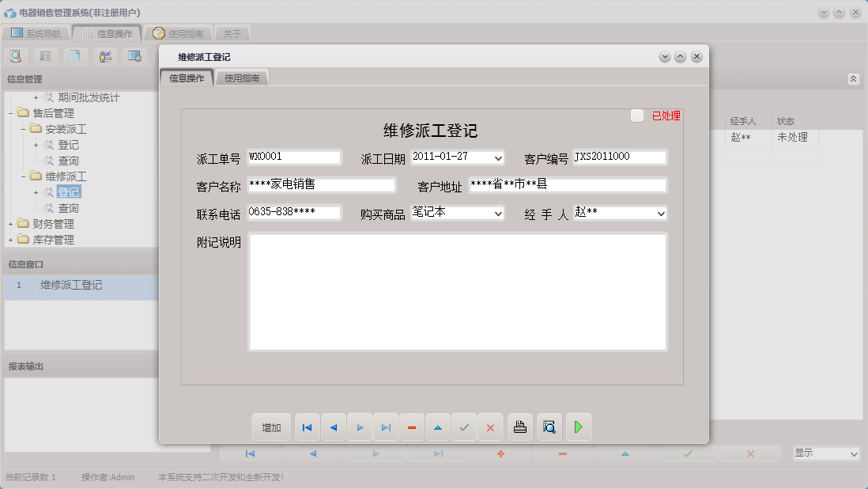Viewport: 868px width, 489px height.
Task: Confirm changes with the green check icon
Action: 464,426
